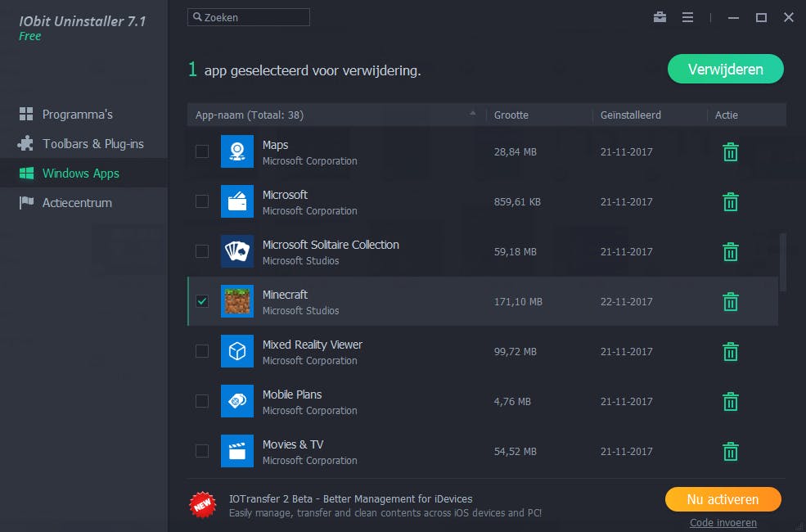
Task: Select the Mobile Plans checkbox
Action: coord(202,401)
